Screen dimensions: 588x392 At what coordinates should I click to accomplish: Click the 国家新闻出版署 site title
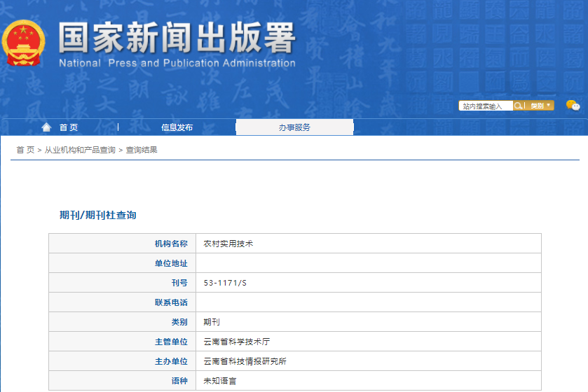(177, 38)
